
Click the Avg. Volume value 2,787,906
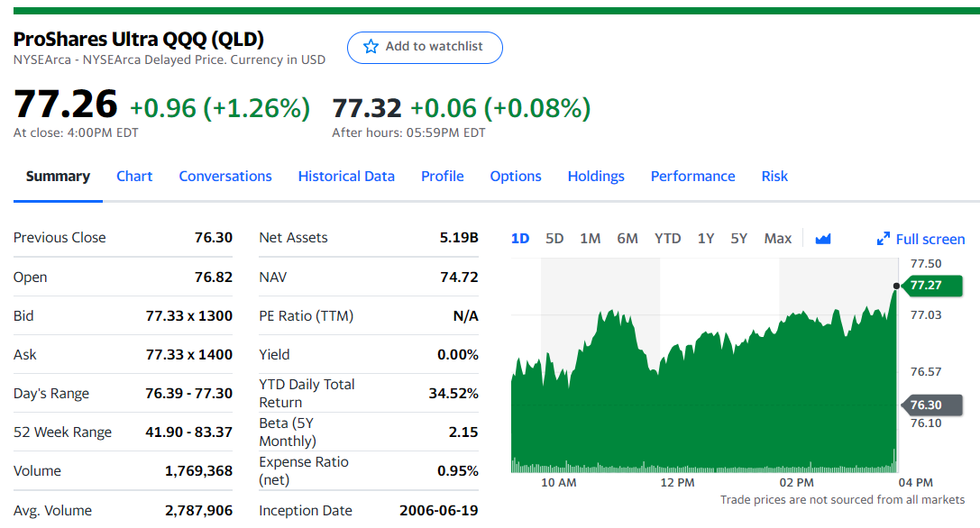pyautogui.click(x=198, y=511)
